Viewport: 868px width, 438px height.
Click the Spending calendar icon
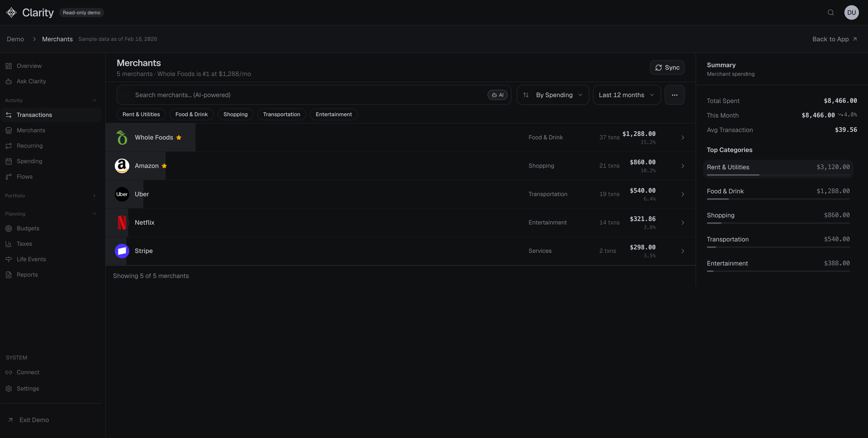(x=9, y=161)
